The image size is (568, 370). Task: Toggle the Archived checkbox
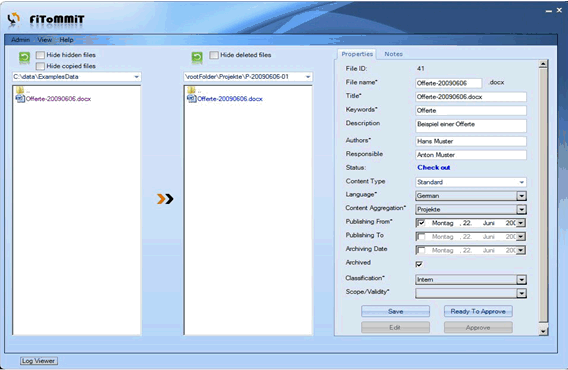419,264
